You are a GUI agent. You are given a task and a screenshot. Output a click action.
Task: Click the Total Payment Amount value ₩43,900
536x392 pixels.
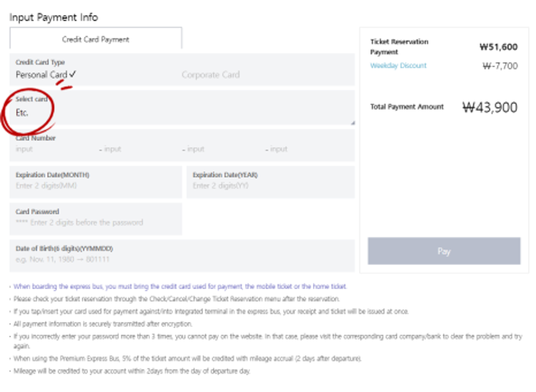click(x=490, y=107)
